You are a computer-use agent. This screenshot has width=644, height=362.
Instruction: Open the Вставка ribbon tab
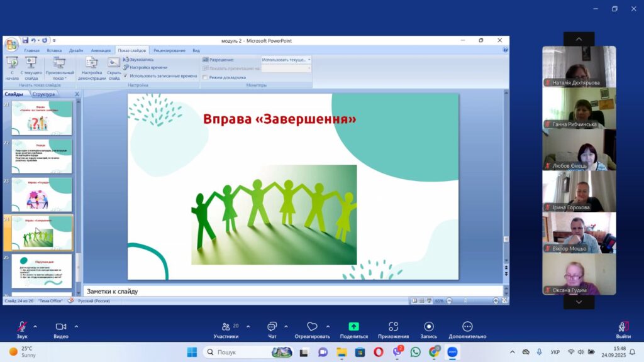point(54,50)
